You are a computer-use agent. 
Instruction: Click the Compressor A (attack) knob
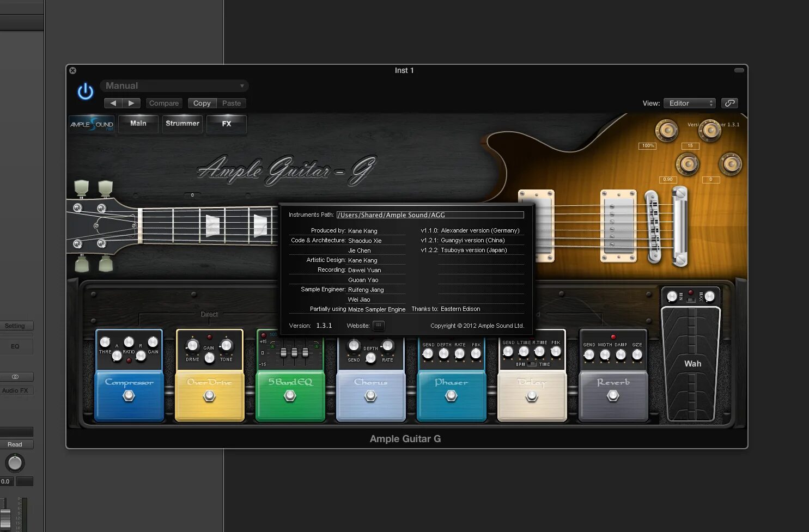pyautogui.click(x=117, y=356)
